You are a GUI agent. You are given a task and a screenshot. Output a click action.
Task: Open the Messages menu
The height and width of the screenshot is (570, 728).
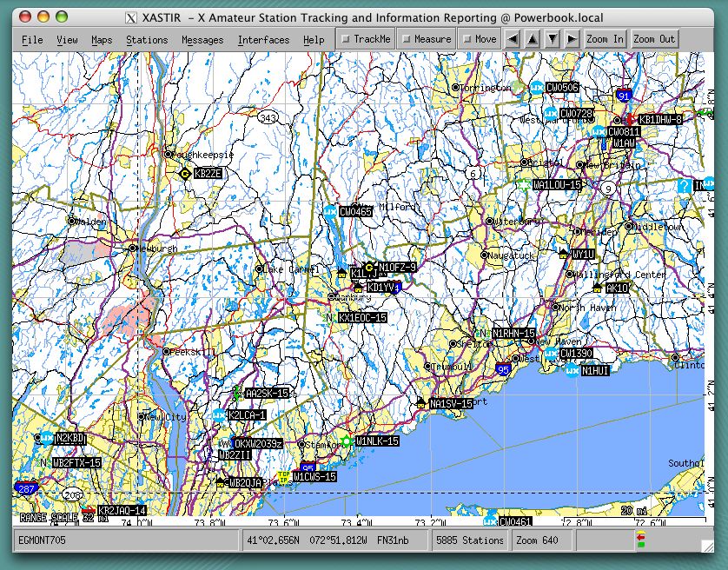point(202,40)
